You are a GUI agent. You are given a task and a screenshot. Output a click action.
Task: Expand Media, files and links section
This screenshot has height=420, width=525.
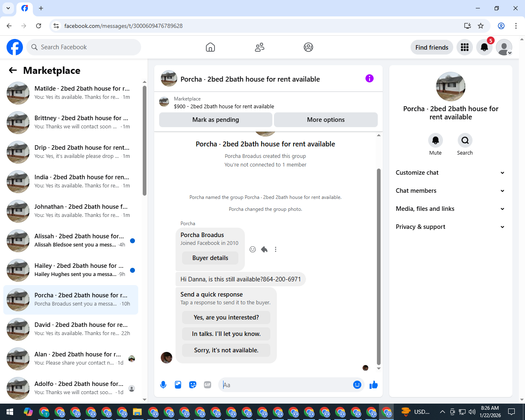click(x=450, y=209)
